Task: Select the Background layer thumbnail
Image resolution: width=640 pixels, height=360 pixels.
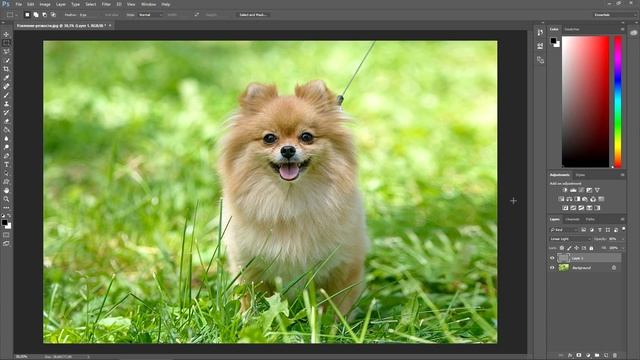Action: pyautogui.click(x=564, y=268)
